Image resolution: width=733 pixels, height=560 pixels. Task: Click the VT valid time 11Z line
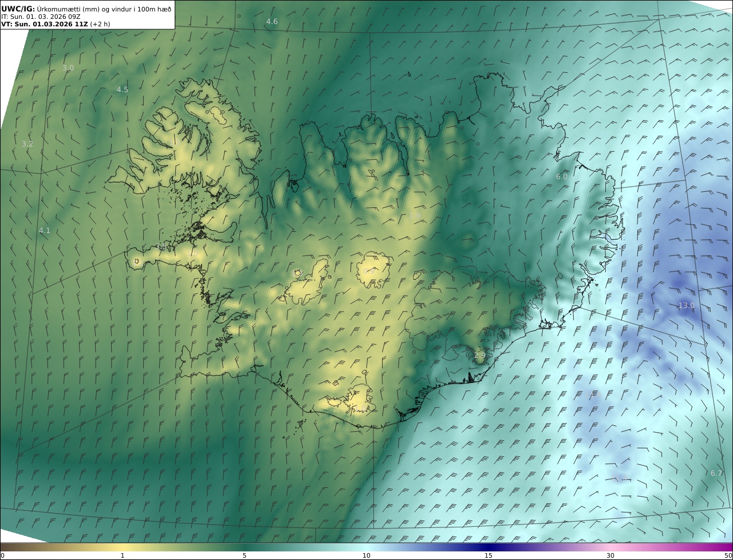56,24
